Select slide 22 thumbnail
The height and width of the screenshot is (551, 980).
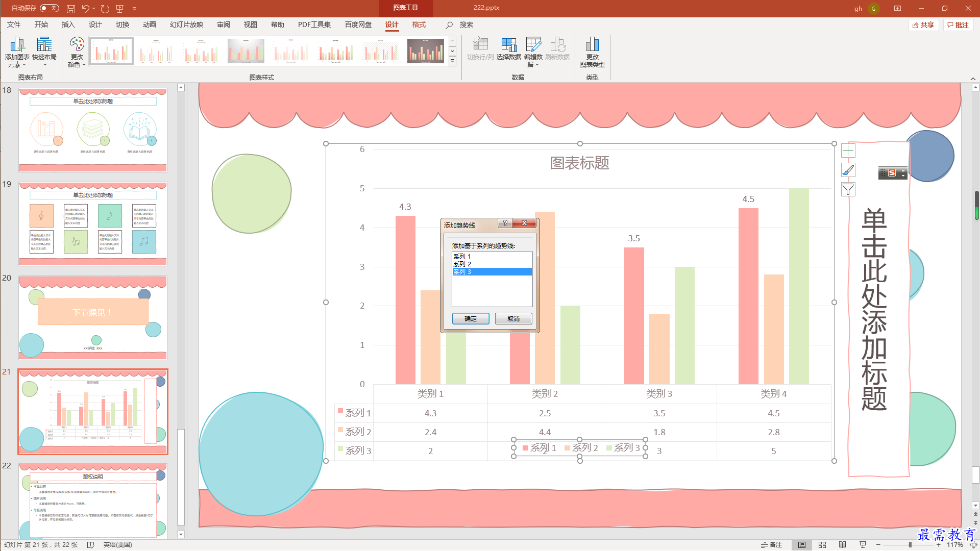pos(93,502)
